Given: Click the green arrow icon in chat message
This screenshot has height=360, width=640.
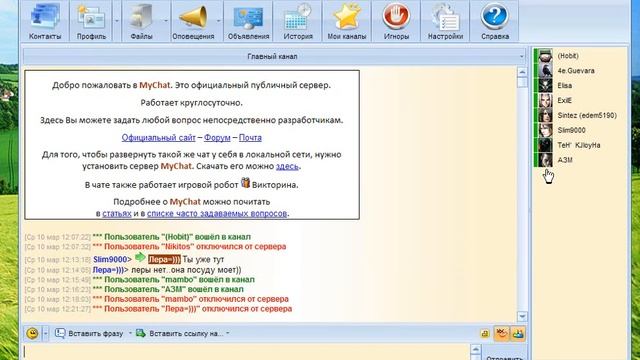Looking at the screenshot, I should click(140, 257).
